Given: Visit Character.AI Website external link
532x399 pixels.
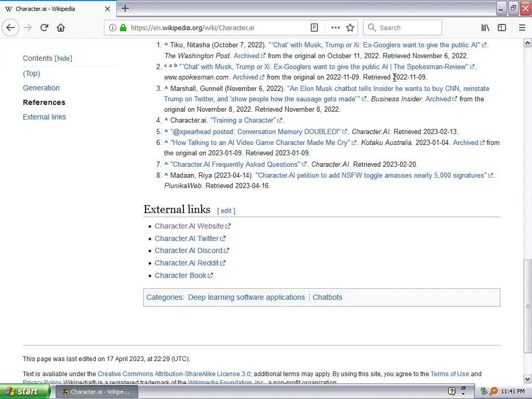Looking at the screenshot, I should [x=193, y=226].
